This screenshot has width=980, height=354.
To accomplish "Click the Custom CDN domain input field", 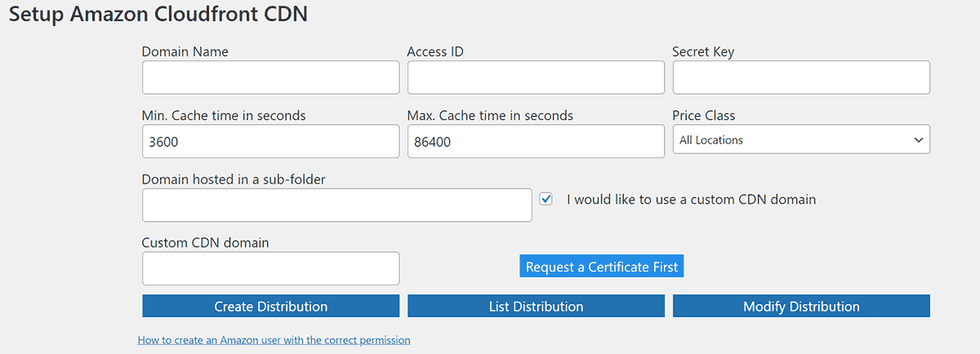I will pyautogui.click(x=270, y=268).
